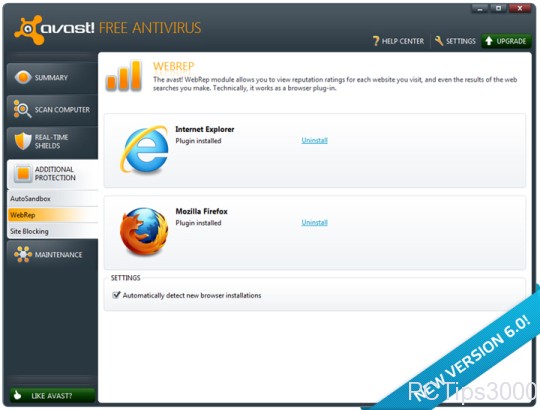Screen dimensions: 540x410
Task: Uninstall the Mozilla Firefox plugin
Action: (314, 222)
